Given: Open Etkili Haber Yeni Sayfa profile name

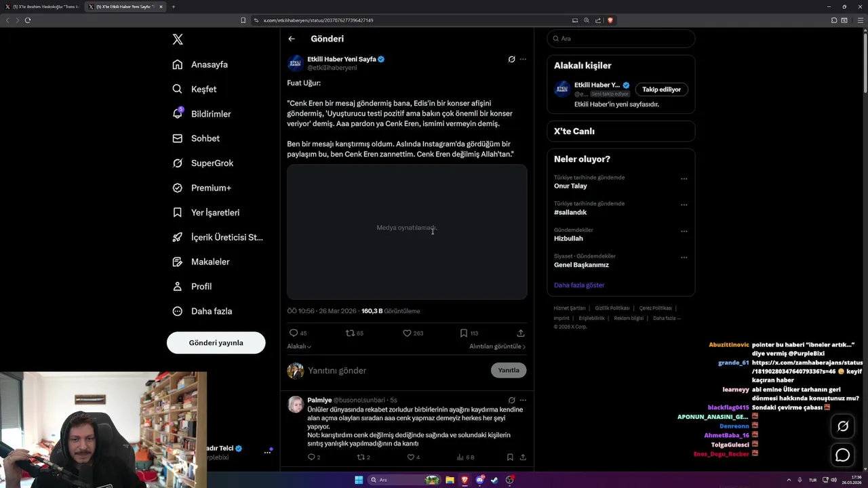Looking at the screenshot, I should pyautogui.click(x=341, y=59).
